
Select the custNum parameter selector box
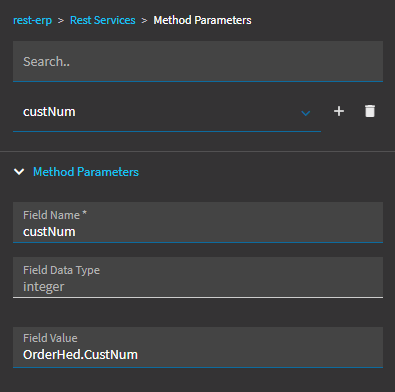[x=167, y=112]
